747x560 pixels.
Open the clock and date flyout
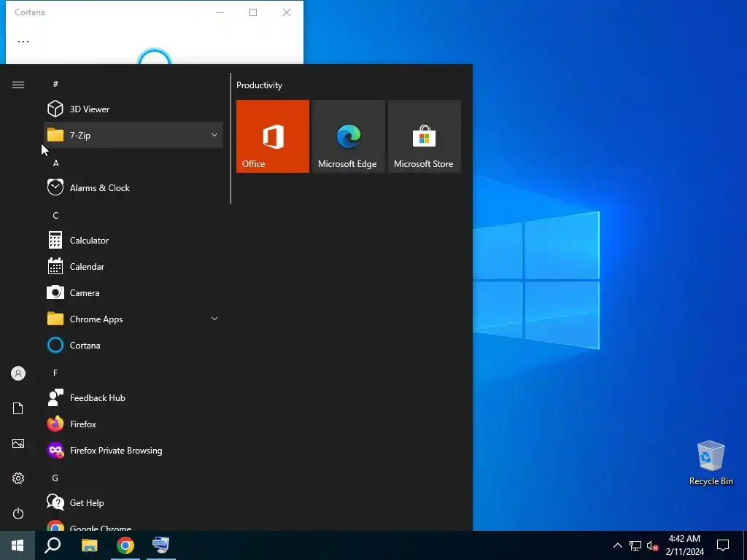[x=684, y=545]
